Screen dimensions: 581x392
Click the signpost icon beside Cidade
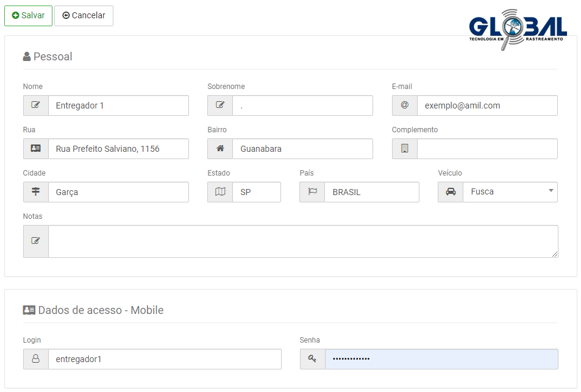[35, 192]
